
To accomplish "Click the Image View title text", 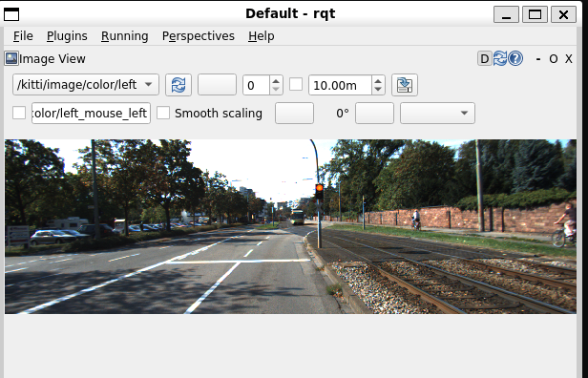I will coord(52,59).
